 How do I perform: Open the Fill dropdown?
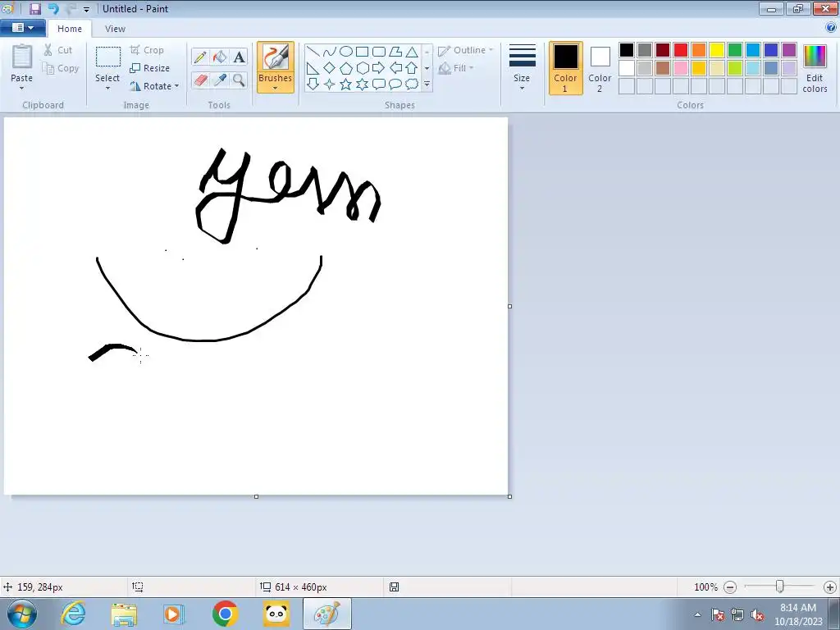456,68
